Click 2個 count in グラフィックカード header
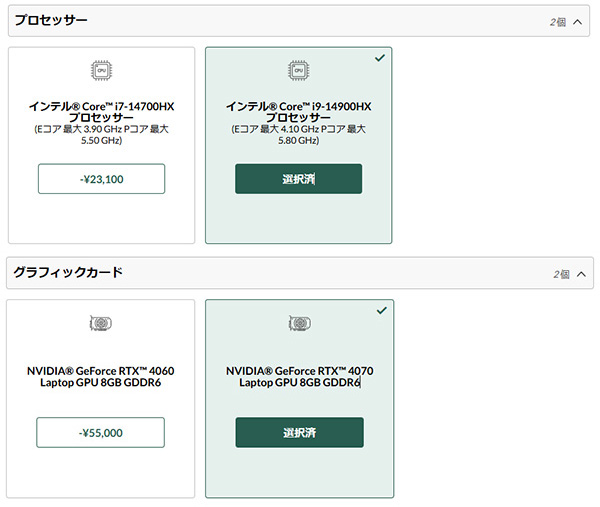Viewport: 600px width, 507px height. click(561, 274)
